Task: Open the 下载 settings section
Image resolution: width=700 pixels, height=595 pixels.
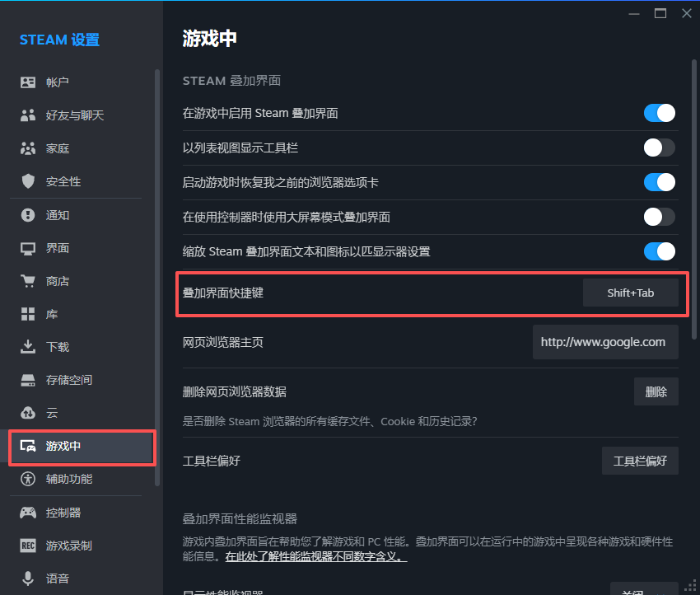Action: (58, 347)
